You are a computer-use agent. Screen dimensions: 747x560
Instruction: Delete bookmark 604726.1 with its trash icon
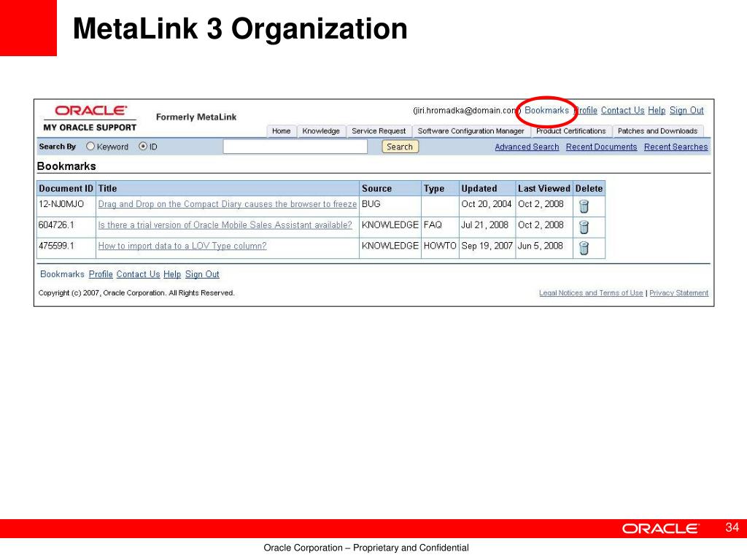click(584, 227)
